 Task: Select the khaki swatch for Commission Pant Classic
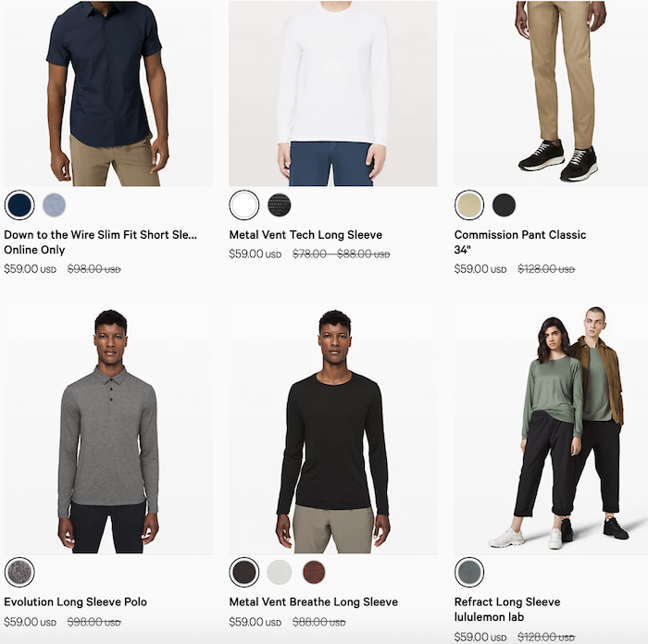469,204
